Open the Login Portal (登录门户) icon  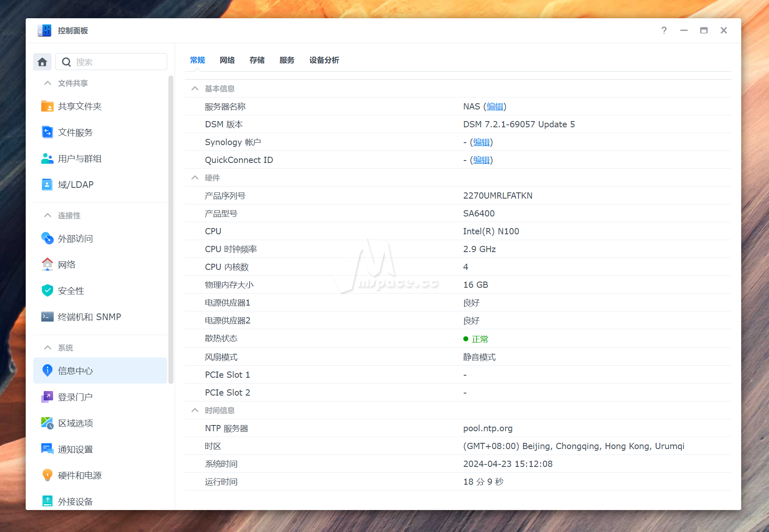coord(47,397)
